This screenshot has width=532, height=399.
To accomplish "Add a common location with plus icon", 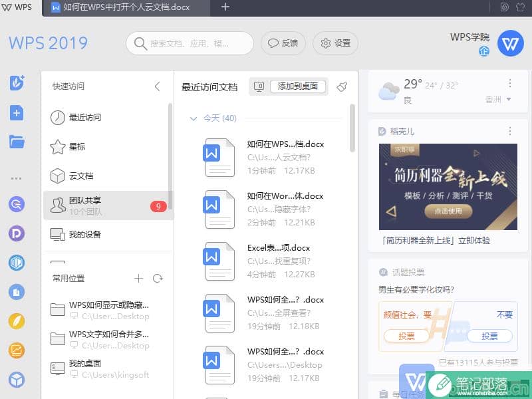I will coord(138,279).
